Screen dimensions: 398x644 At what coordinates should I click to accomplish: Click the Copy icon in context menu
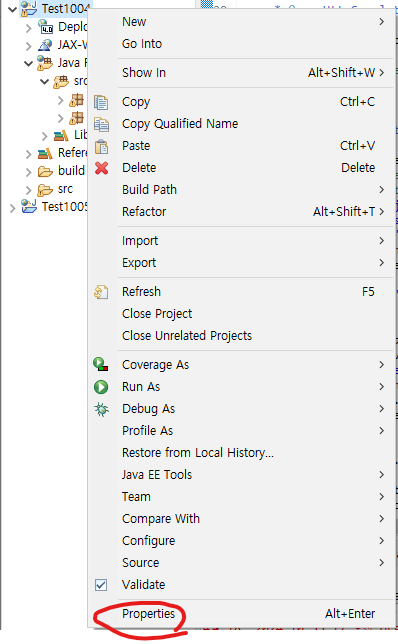[x=101, y=102]
